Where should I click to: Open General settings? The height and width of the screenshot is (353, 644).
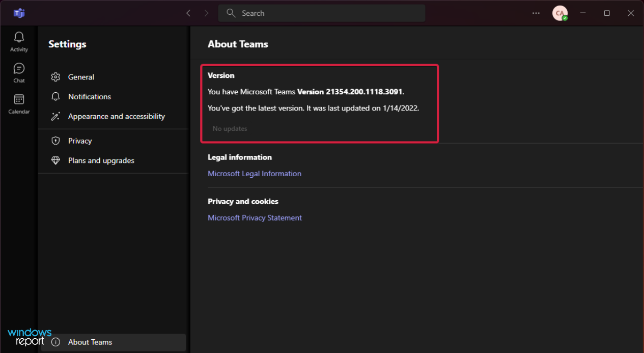(113, 77)
